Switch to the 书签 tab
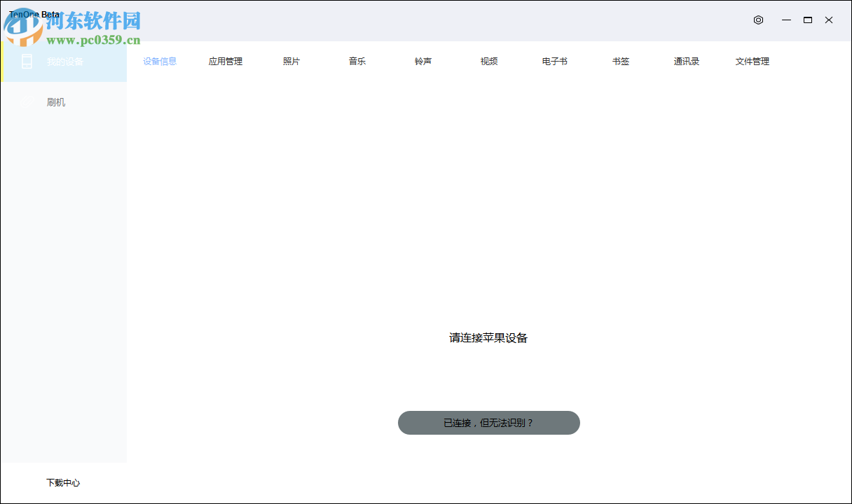The width and height of the screenshot is (852, 504). point(619,61)
